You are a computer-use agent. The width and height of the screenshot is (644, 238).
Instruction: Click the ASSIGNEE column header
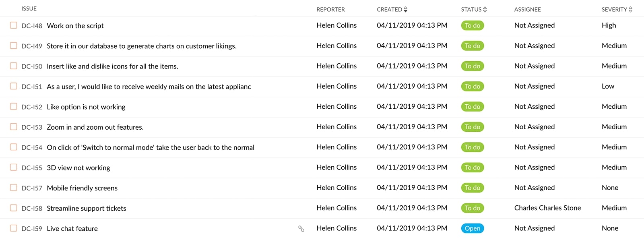(527, 9)
